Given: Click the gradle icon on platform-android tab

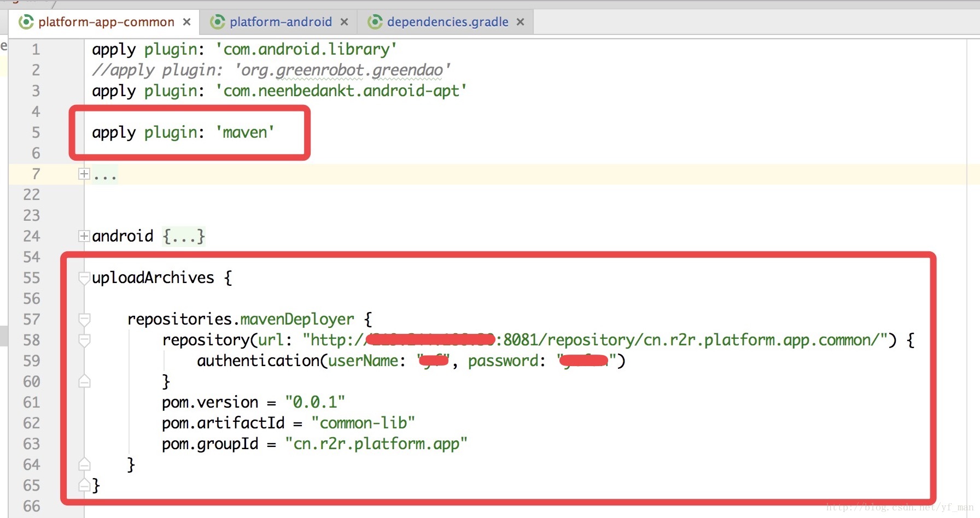Looking at the screenshot, I should point(218,22).
